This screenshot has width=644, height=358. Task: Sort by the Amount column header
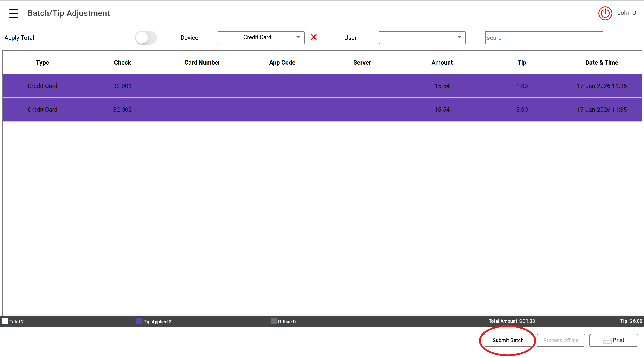442,63
